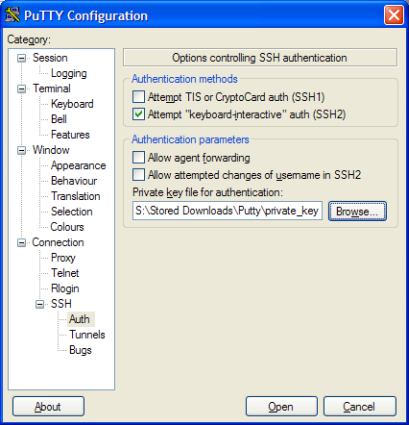The image size is (409, 425).
Task: Open Bugs category
Action: pos(80,350)
